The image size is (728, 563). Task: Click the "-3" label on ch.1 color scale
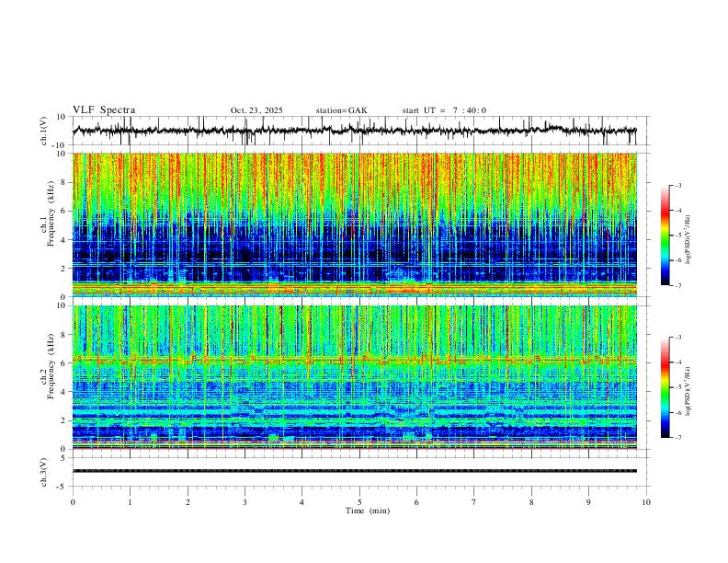coord(678,185)
